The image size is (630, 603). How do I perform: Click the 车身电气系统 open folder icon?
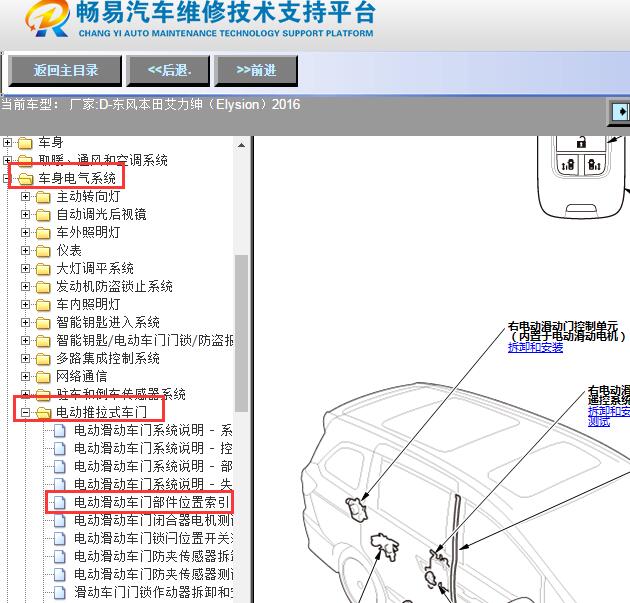(25, 179)
